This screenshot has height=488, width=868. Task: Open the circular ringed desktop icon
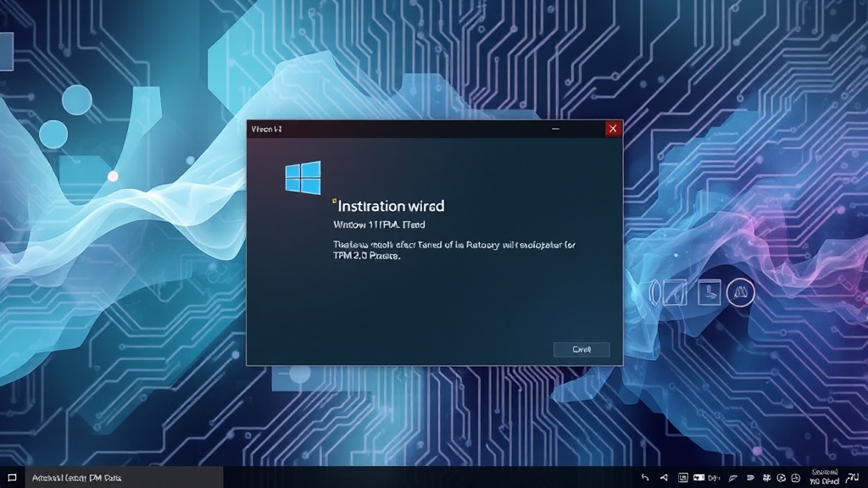[740, 292]
